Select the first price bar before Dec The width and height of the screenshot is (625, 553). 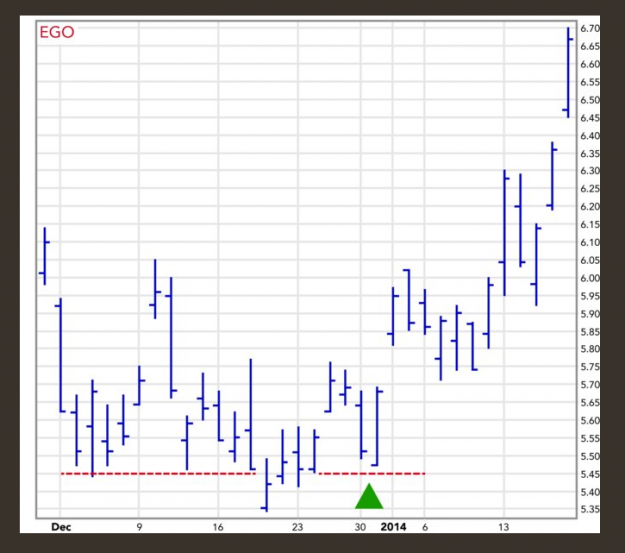tap(45, 256)
